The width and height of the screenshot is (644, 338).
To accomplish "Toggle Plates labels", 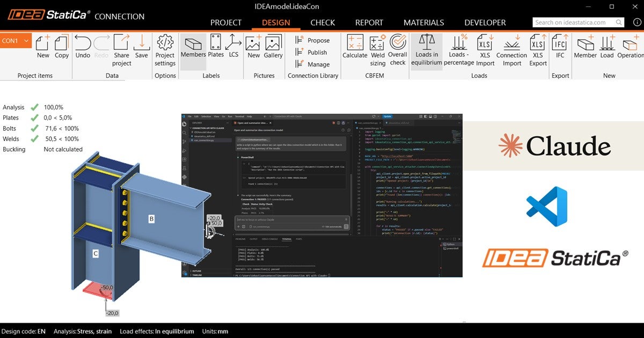I will tap(216, 47).
